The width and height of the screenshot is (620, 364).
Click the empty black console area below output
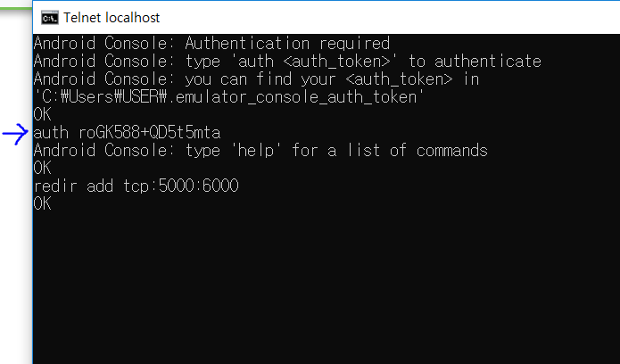[321, 285]
